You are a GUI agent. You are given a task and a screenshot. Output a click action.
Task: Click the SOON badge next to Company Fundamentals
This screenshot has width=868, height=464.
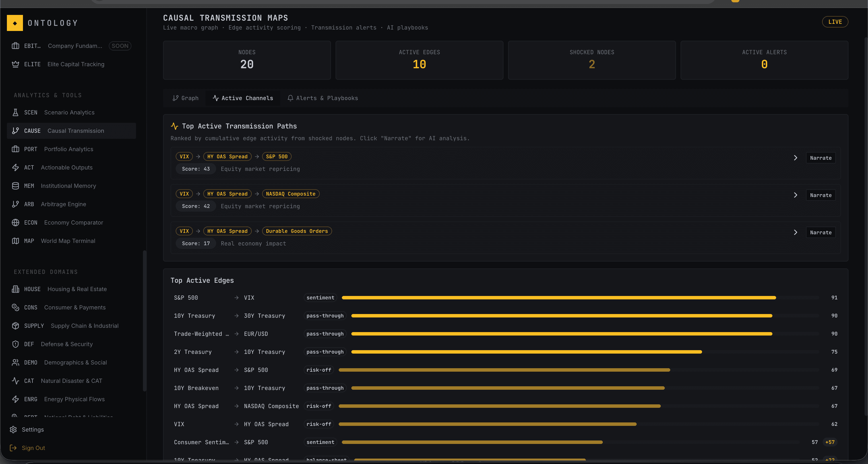tap(120, 46)
